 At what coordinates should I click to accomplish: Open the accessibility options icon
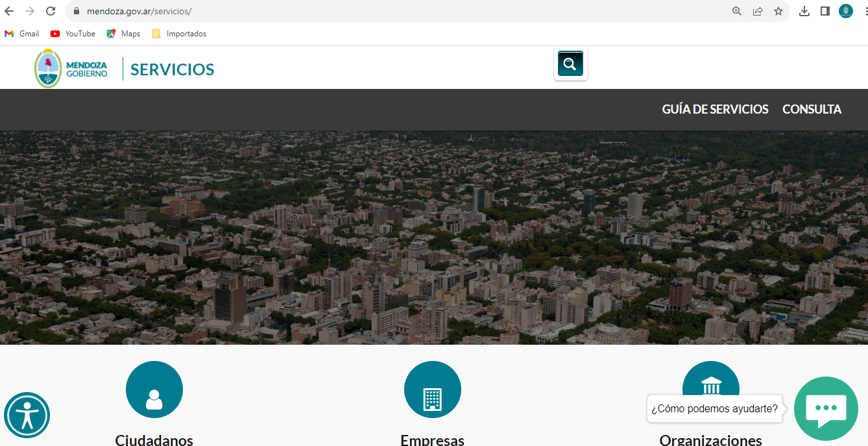point(27,415)
